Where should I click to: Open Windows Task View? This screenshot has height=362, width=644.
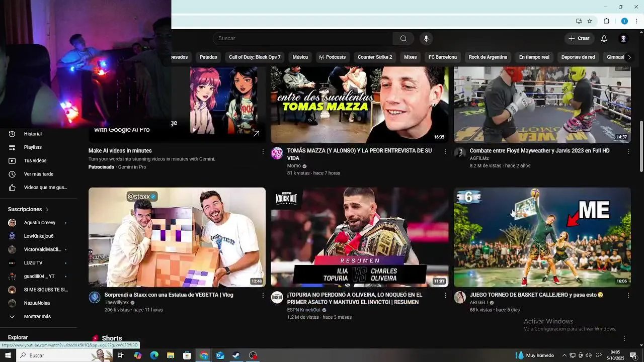121,355
